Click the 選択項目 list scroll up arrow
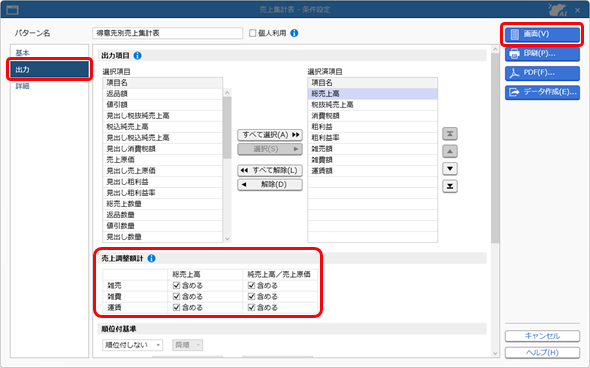Screen dimensions: 590x368 (x=227, y=93)
